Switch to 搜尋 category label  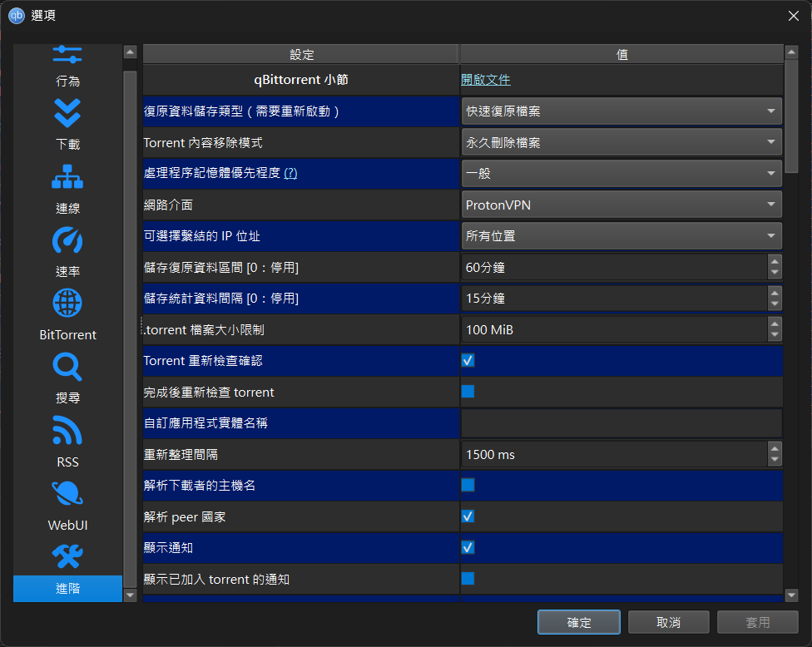[x=67, y=398]
